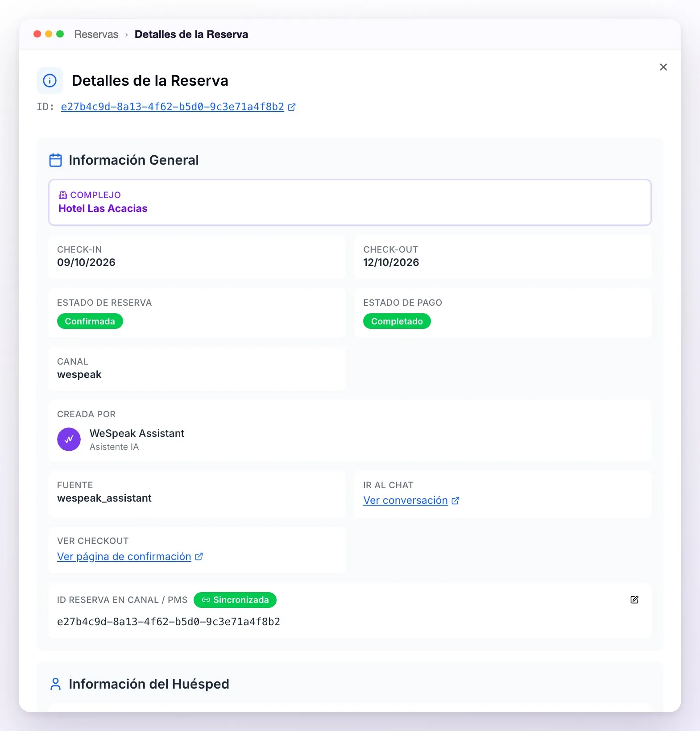Open Ver página de confirmación link
The width and height of the screenshot is (700, 731).
coord(124,557)
